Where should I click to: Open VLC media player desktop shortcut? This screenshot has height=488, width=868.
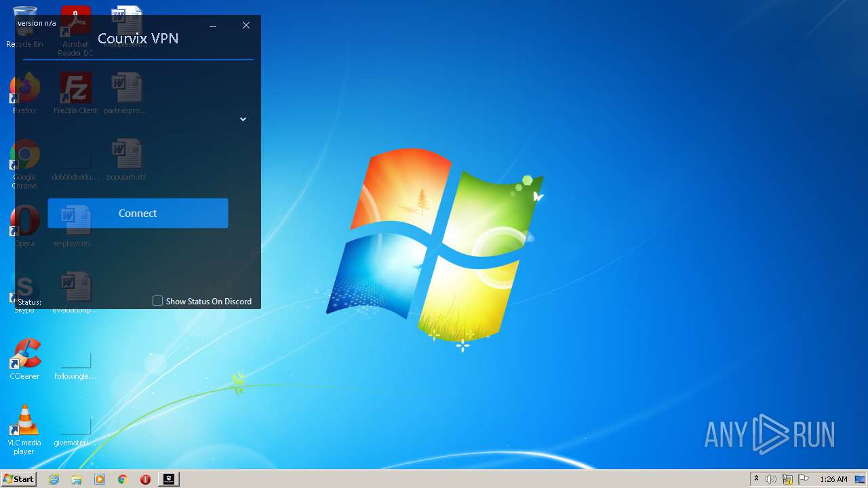click(x=24, y=430)
